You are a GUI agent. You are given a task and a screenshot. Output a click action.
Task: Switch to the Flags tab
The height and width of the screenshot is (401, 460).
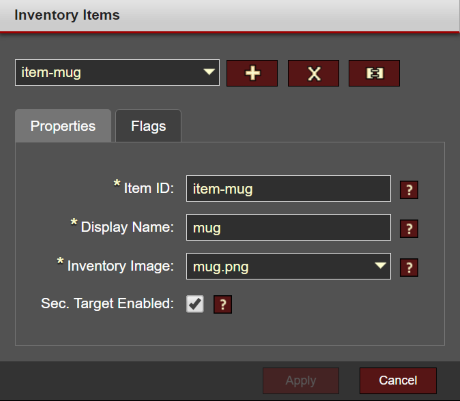pyautogui.click(x=148, y=126)
